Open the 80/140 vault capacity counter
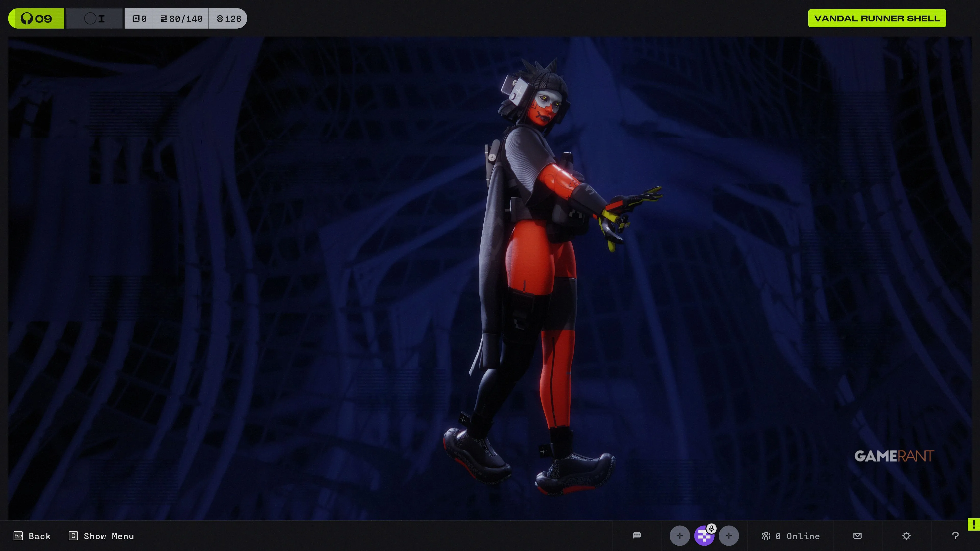This screenshot has width=980, height=551. click(181, 18)
